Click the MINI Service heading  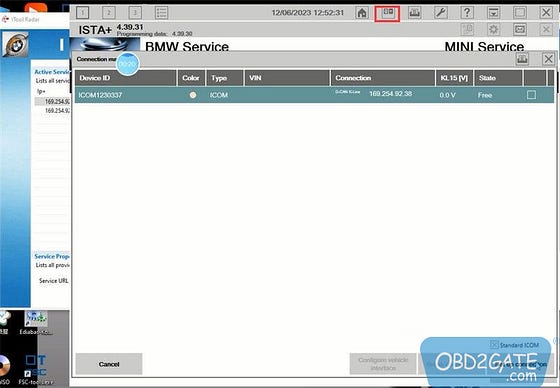click(484, 47)
